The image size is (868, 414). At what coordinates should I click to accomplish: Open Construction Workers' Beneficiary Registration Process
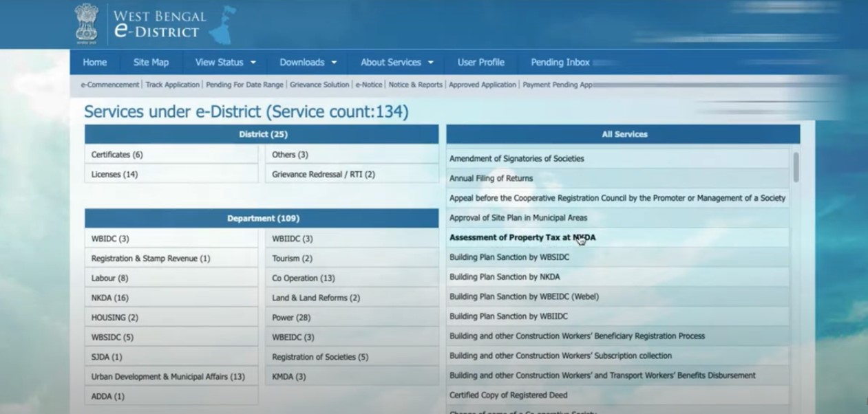pyautogui.click(x=617, y=336)
